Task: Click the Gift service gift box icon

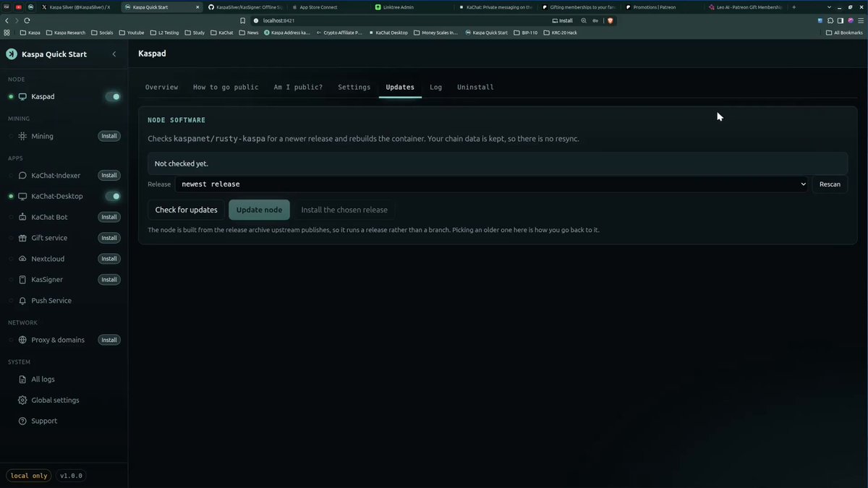Action: tap(22, 238)
